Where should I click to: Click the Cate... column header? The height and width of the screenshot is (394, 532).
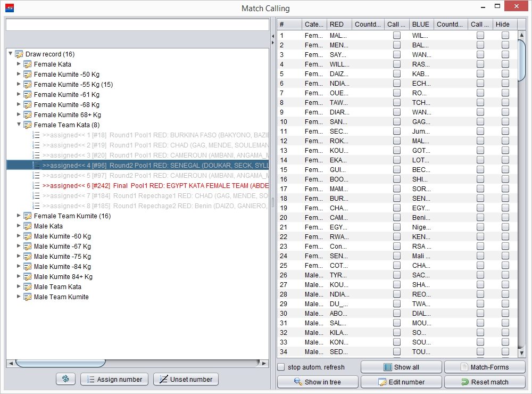pyautogui.click(x=314, y=24)
